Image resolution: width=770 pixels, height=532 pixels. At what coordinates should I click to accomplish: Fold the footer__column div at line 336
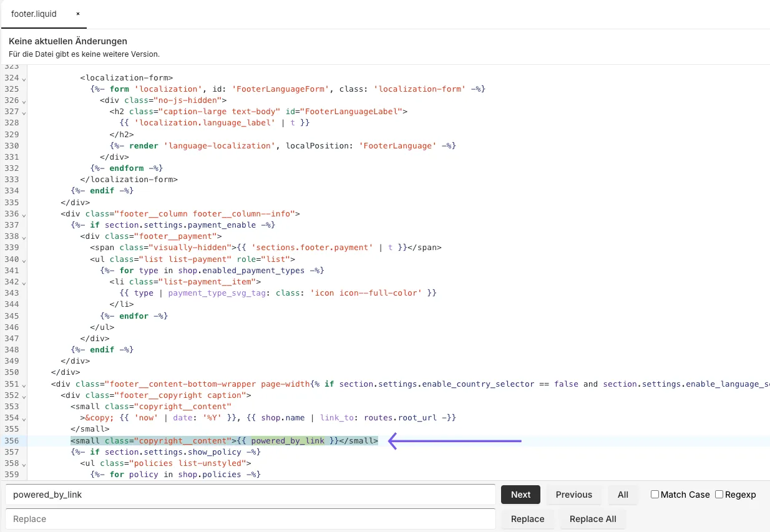24,215
